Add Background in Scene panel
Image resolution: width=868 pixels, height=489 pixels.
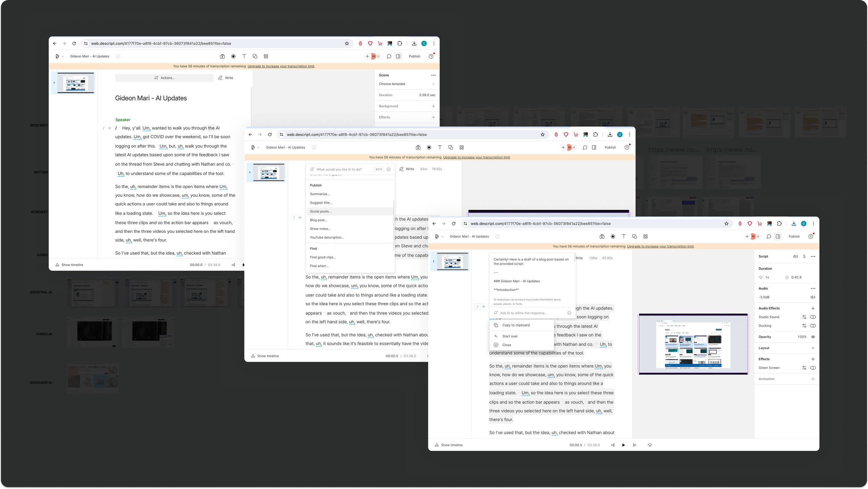coord(433,106)
